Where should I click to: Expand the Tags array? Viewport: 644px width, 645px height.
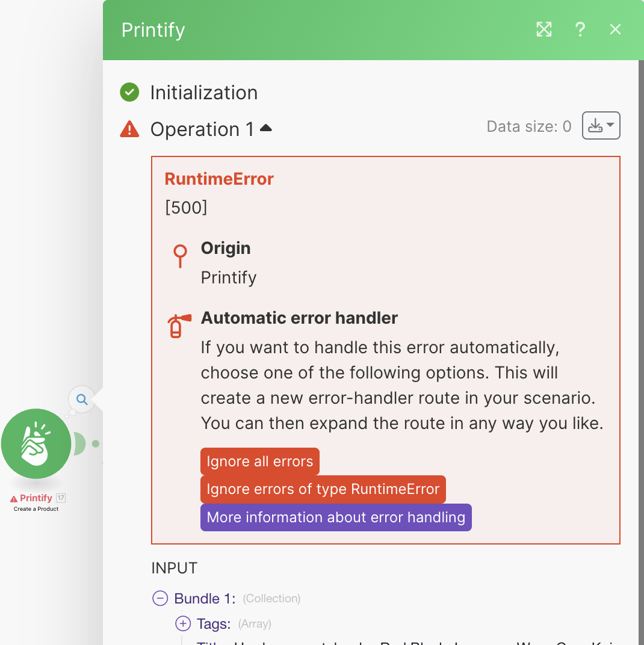(x=183, y=624)
